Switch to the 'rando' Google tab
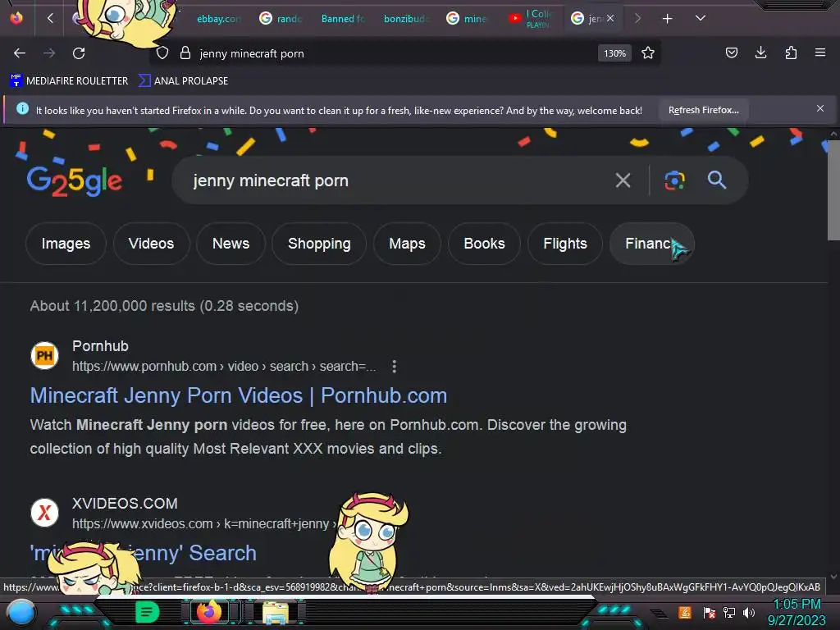Image resolution: width=840 pixels, height=630 pixels. point(281,19)
